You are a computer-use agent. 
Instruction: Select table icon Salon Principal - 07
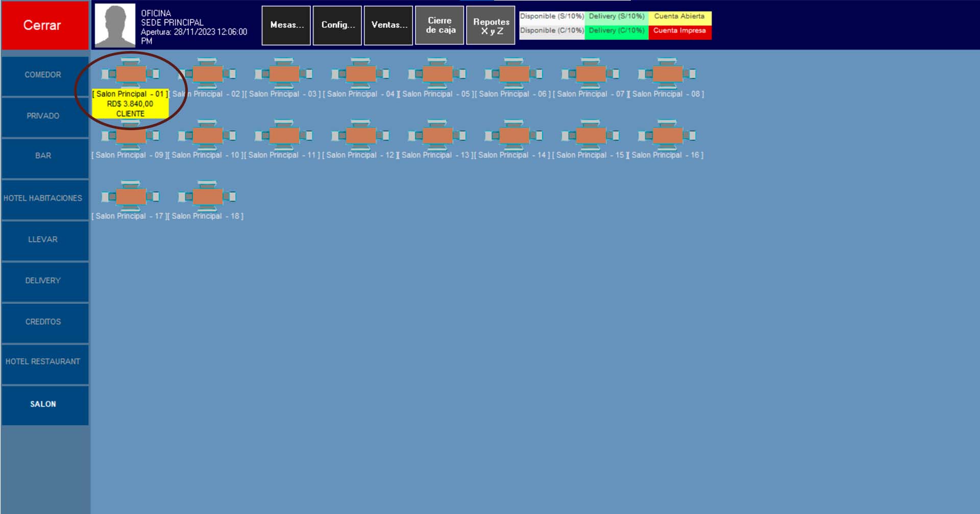[590, 74]
